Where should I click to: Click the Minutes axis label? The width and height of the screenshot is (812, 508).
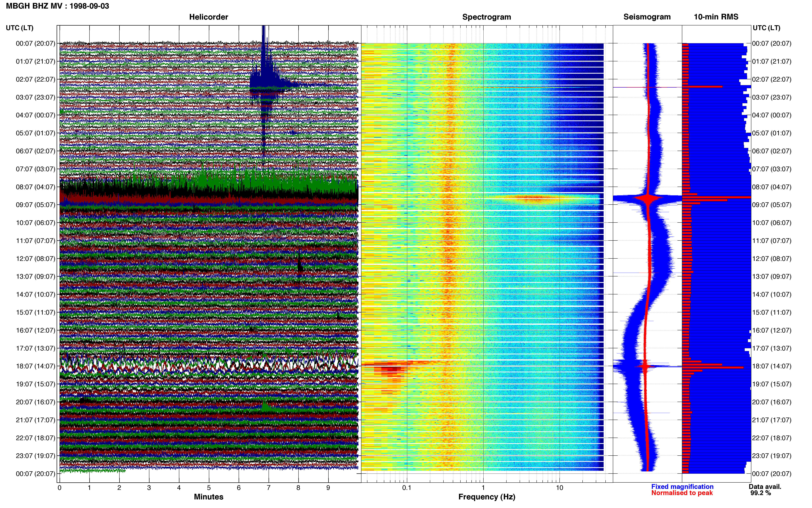pyautogui.click(x=209, y=497)
